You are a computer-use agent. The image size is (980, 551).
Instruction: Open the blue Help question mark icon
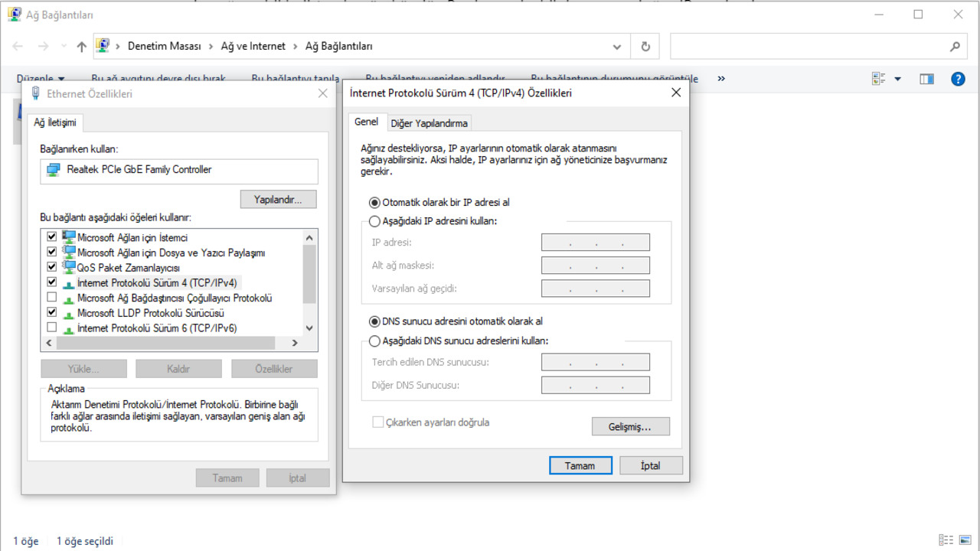[x=957, y=79]
